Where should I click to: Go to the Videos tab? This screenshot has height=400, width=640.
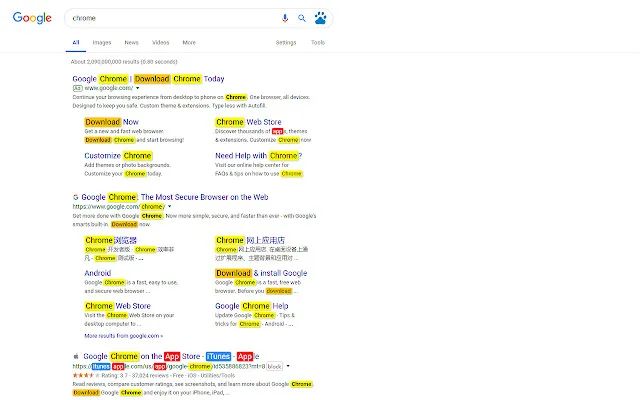tap(160, 42)
